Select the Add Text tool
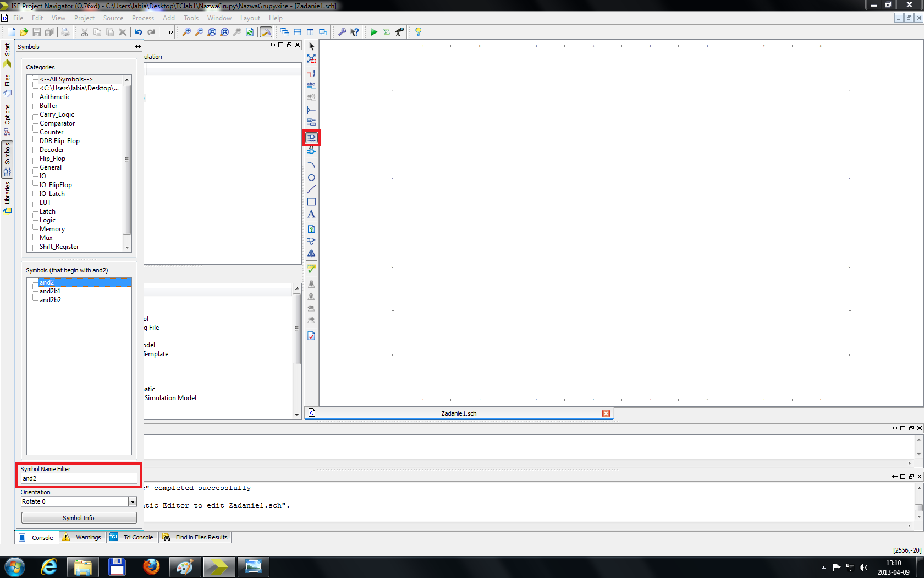Image resolution: width=924 pixels, height=578 pixels. click(x=311, y=214)
